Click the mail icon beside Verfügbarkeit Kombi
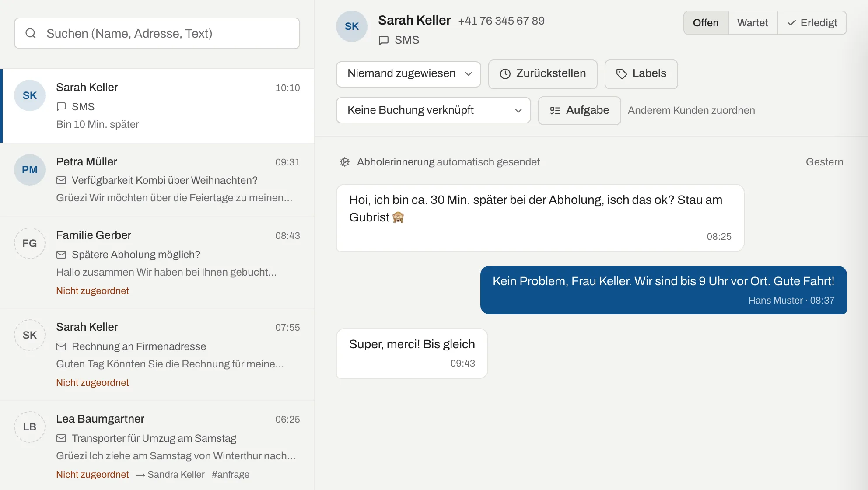 click(x=61, y=180)
